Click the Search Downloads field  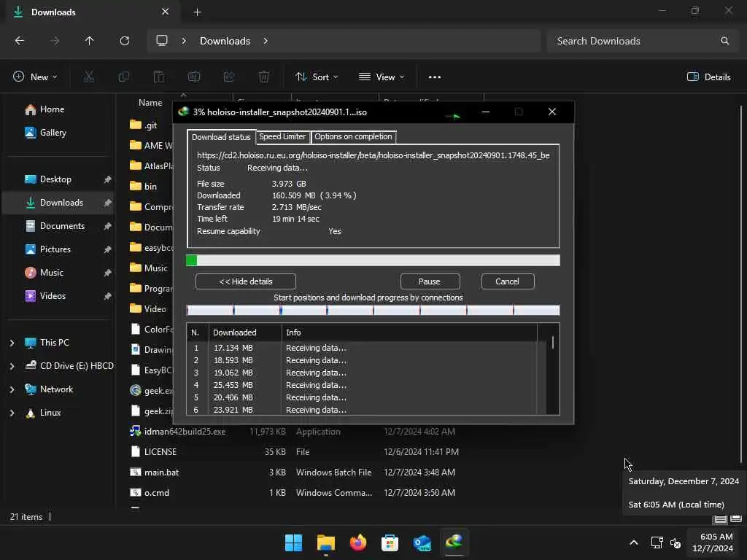pyautogui.click(x=642, y=41)
